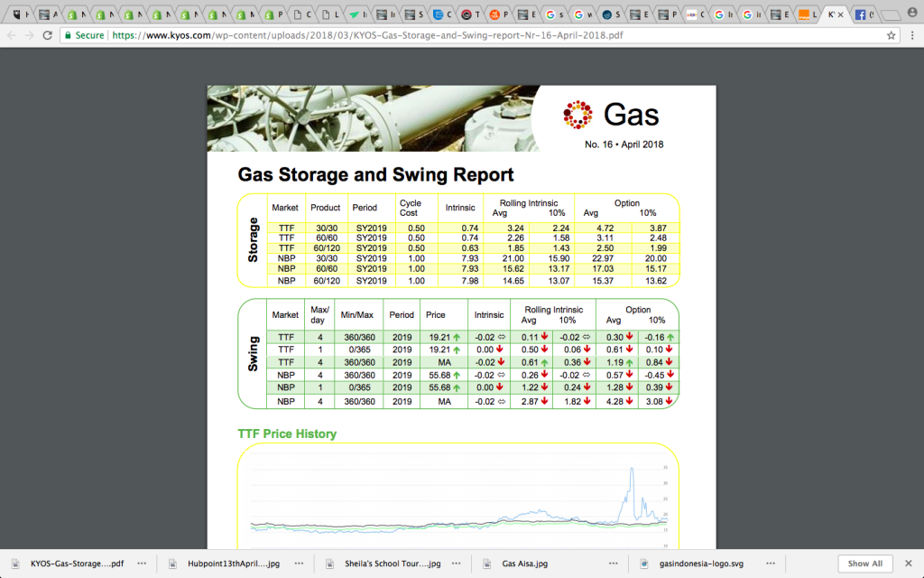
Task: Open the Chrome three-dot menu
Action: (911, 35)
